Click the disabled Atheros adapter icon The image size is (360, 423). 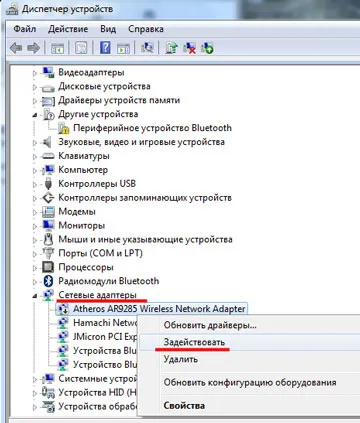click(63, 309)
